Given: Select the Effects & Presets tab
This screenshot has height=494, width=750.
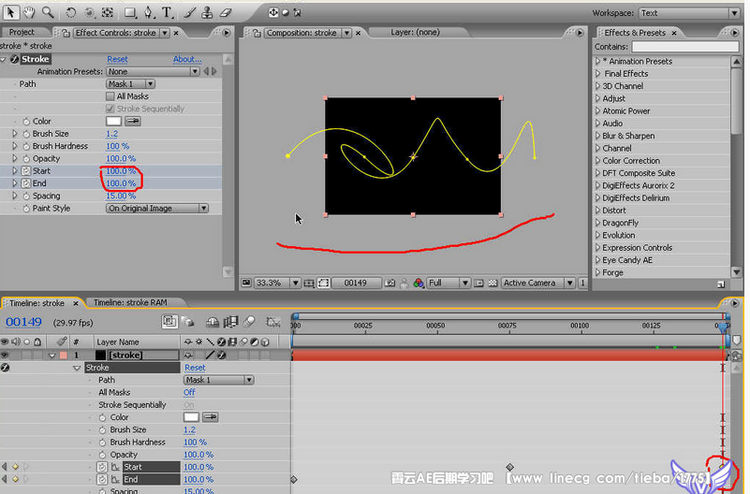Looking at the screenshot, I should [635, 33].
